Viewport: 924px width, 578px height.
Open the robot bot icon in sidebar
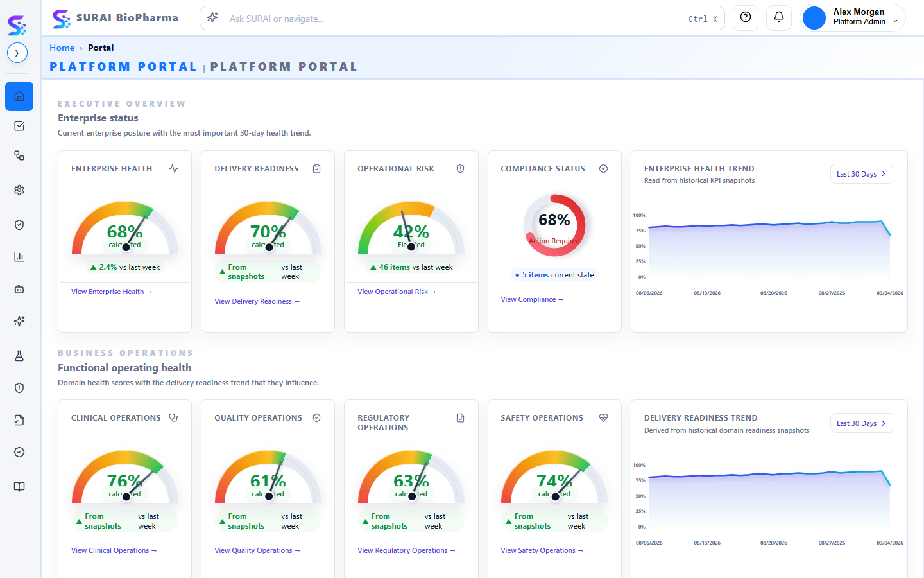click(x=19, y=289)
